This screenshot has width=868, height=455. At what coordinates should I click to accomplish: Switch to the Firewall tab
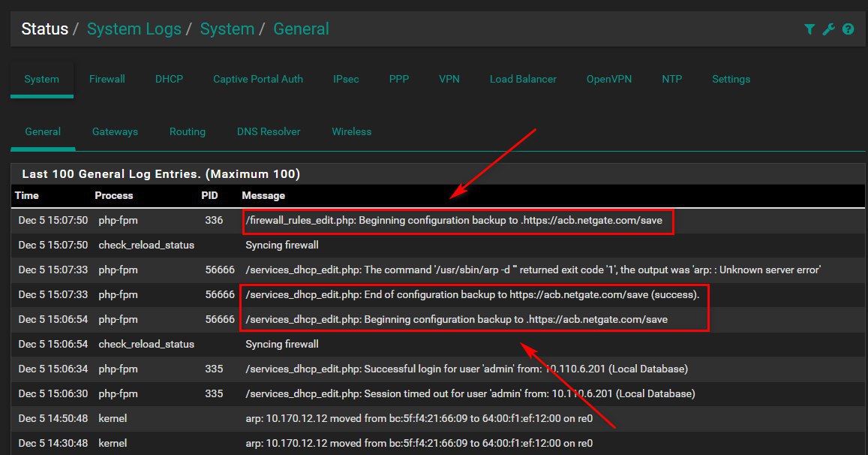point(107,80)
